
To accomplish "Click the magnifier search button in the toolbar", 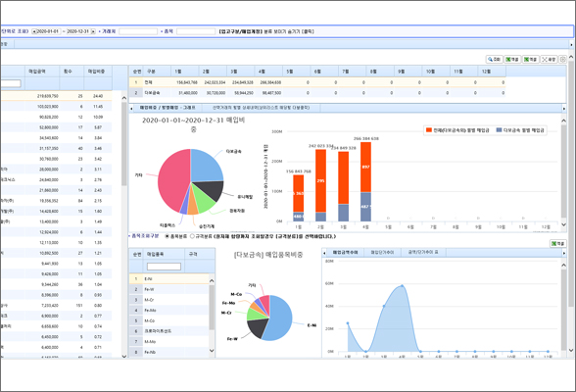I will point(494,59).
